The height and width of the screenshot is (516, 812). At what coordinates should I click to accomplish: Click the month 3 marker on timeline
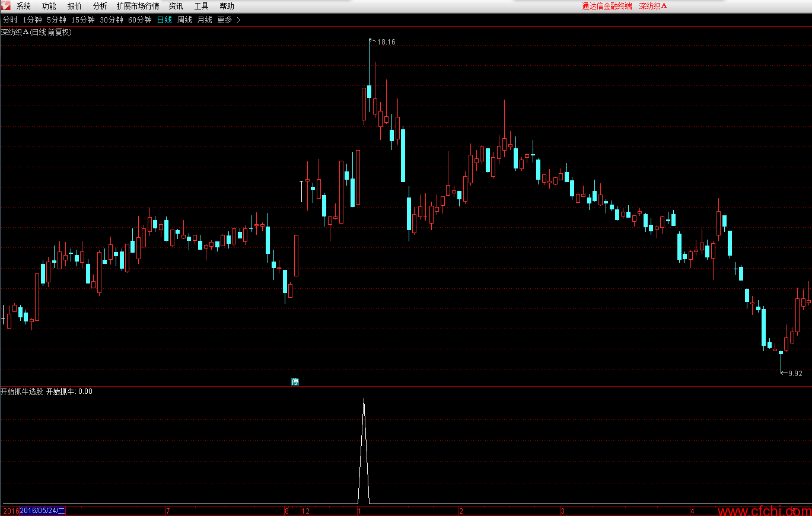pyautogui.click(x=563, y=511)
